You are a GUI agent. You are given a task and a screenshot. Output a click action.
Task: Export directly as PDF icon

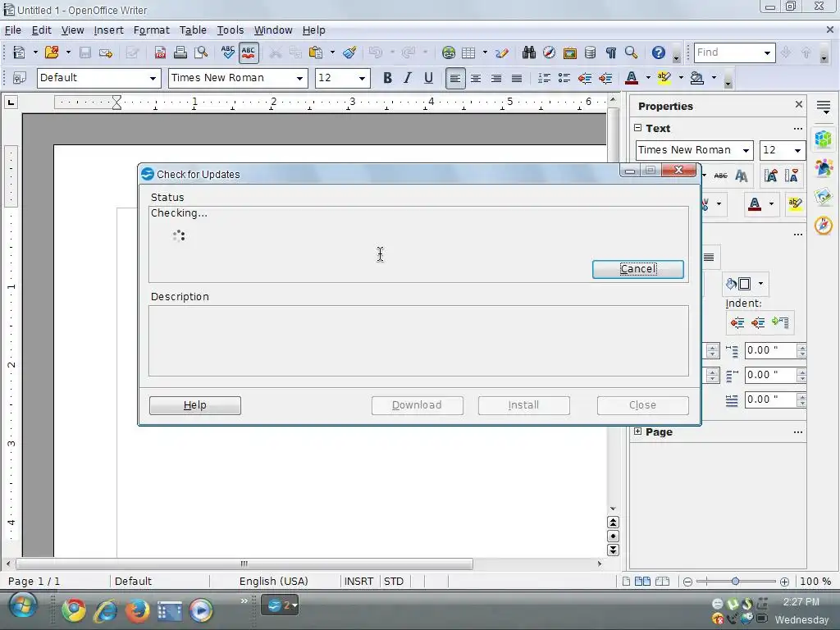point(160,52)
